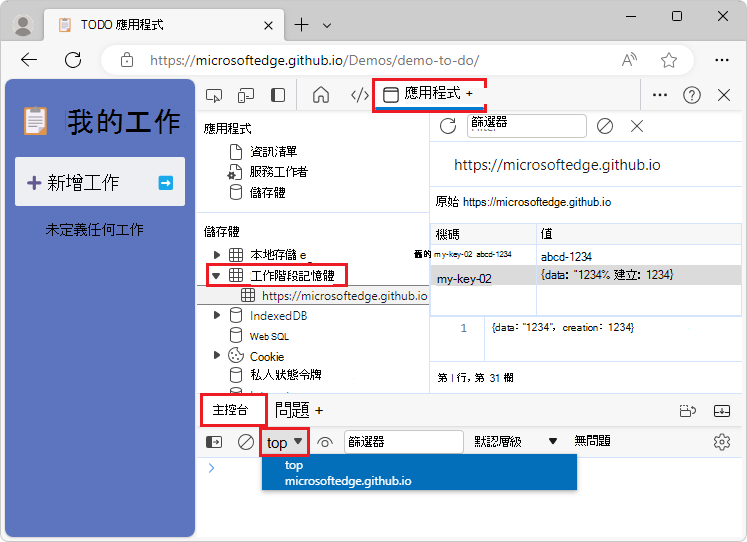This screenshot has width=747, height=542.
Task: Open the Elements tool code icon
Action: click(359, 95)
